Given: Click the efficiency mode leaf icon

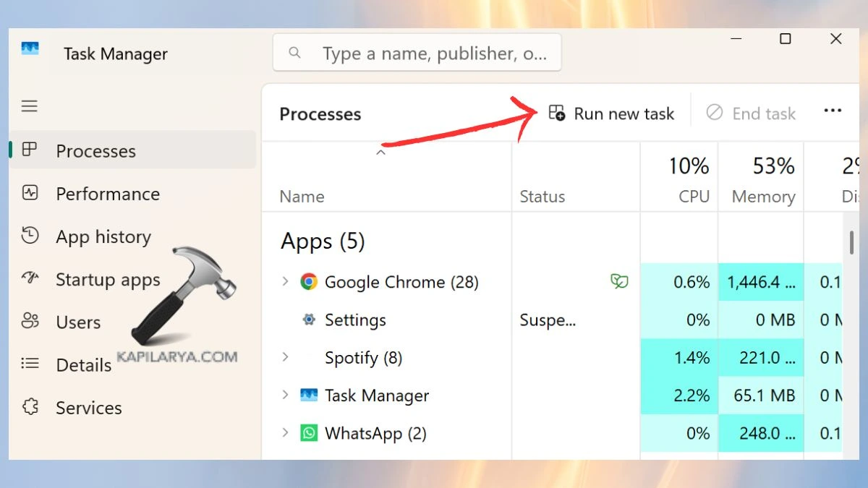Looking at the screenshot, I should [619, 281].
